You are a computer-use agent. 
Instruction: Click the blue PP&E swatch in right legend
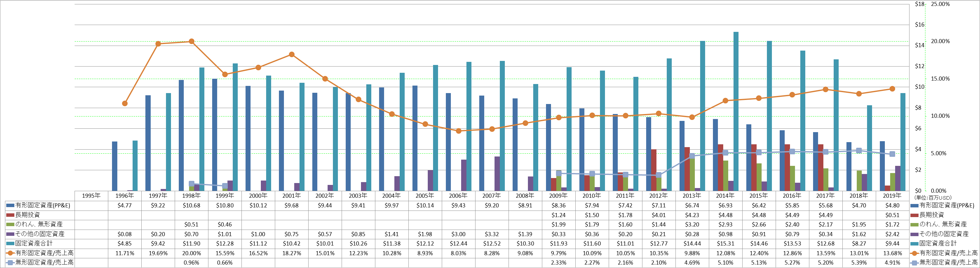click(x=915, y=206)
